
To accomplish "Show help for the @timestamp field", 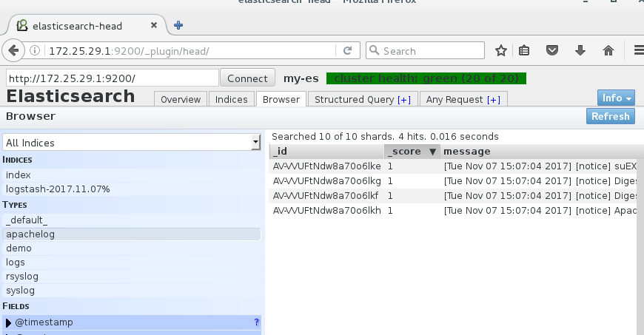I will coord(257,322).
